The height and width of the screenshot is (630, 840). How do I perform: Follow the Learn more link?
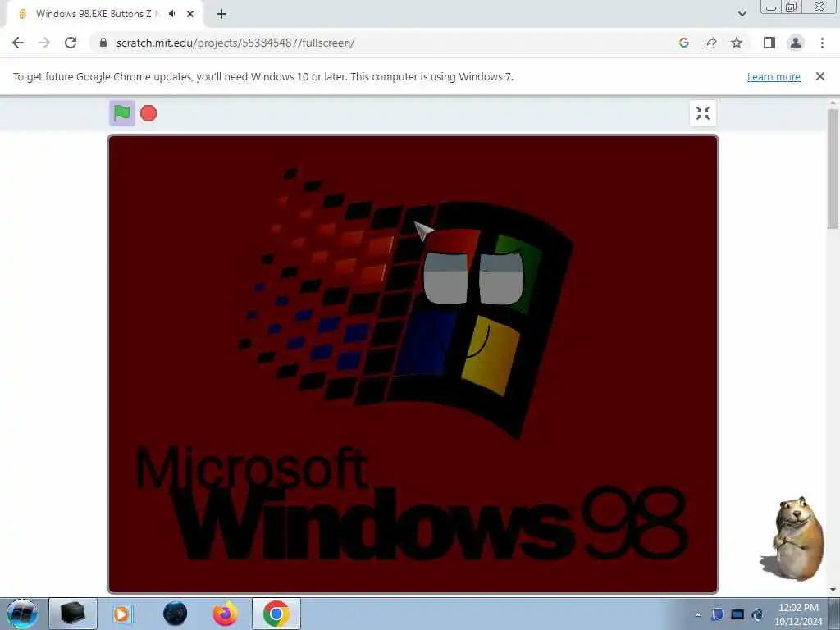point(774,76)
